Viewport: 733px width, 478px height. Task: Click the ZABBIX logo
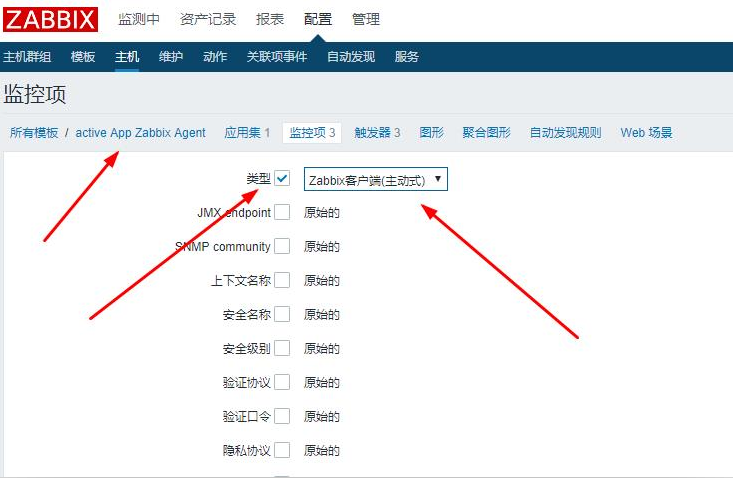coord(50,20)
